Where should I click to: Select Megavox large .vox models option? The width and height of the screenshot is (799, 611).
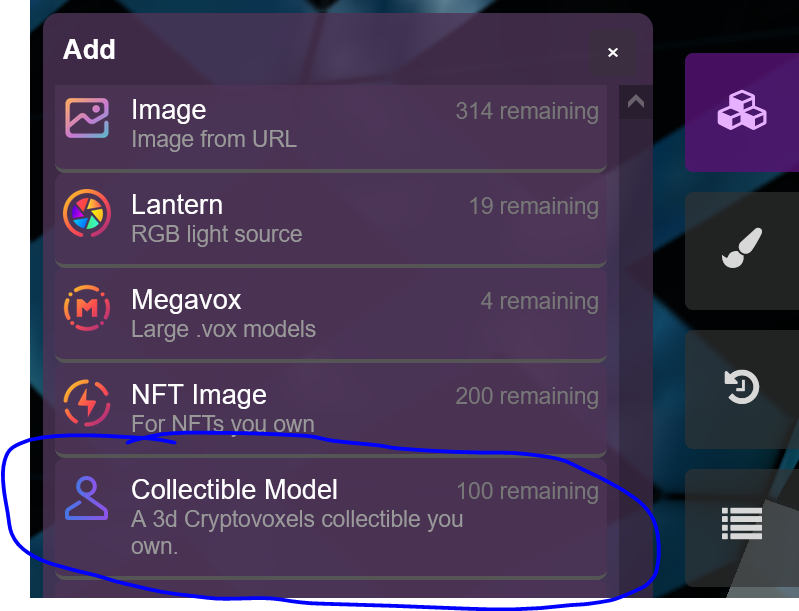[331, 316]
